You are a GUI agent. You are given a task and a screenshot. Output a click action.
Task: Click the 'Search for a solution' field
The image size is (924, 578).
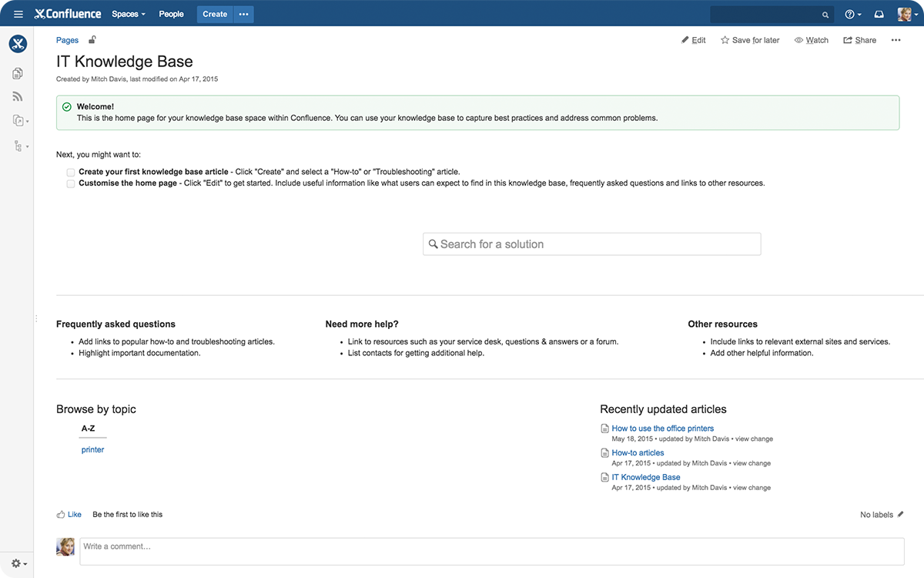pyautogui.click(x=591, y=243)
